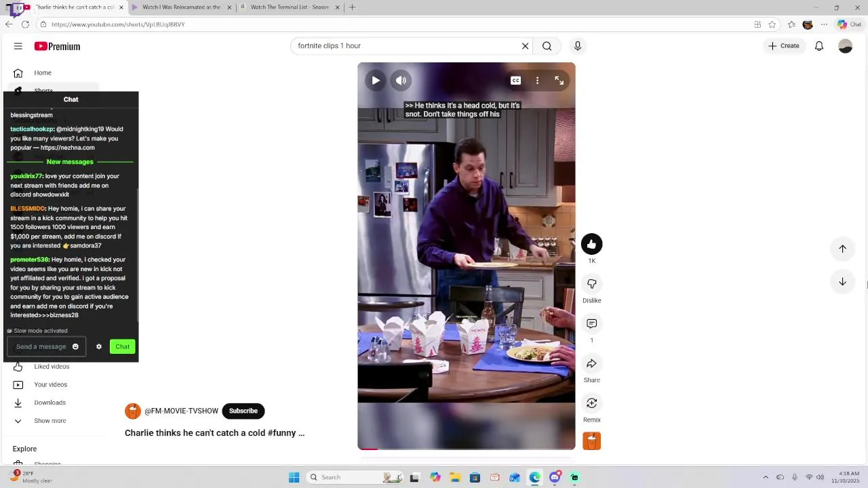The height and width of the screenshot is (488, 868).
Task: Open Copilot Chat in the browser toolbar
Action: click(x=849, y=24)
